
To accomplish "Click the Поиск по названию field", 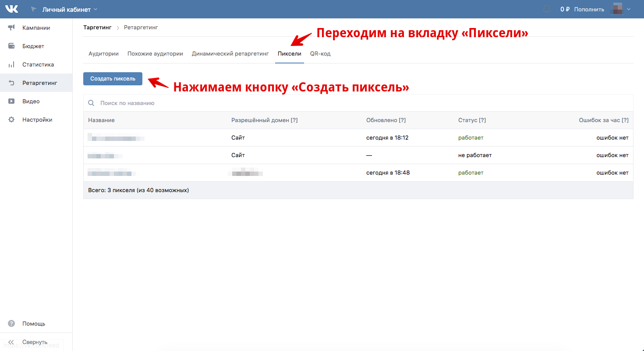I will pos(358,103).
